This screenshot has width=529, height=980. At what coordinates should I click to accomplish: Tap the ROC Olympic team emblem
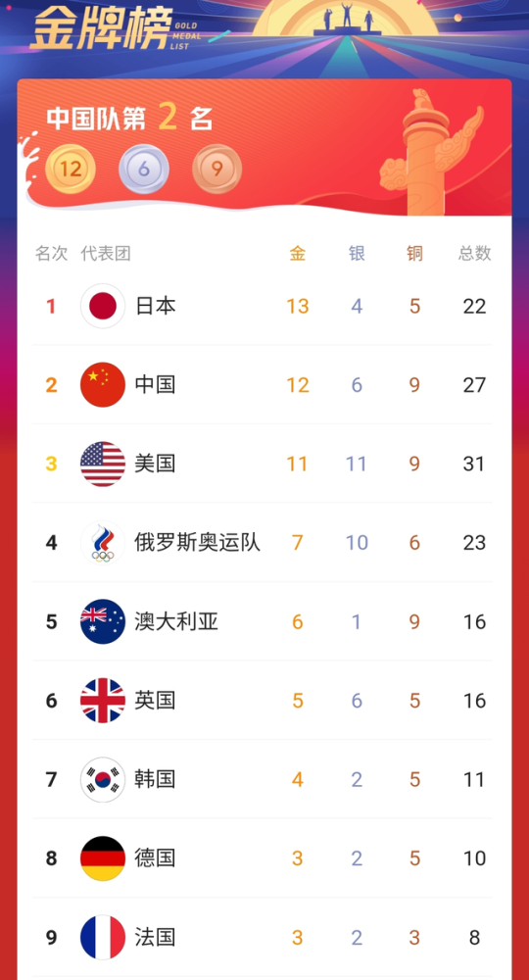tap(103, 543)
